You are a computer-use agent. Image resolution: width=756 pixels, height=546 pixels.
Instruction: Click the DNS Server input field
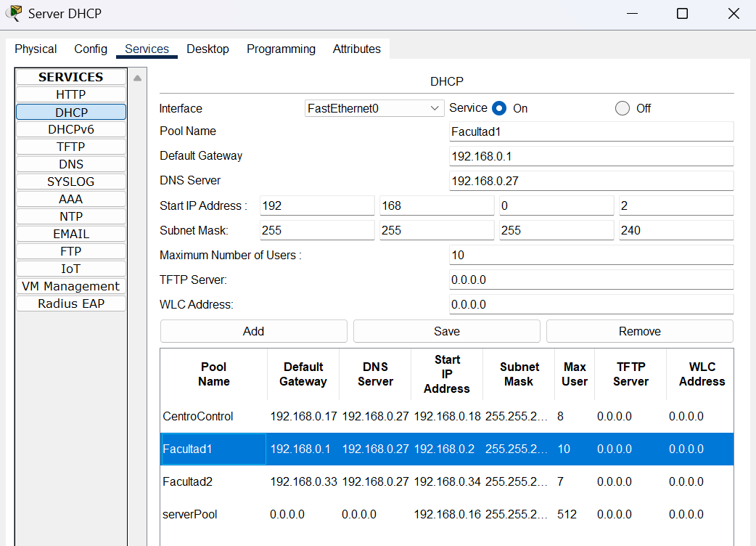point(591,181)
